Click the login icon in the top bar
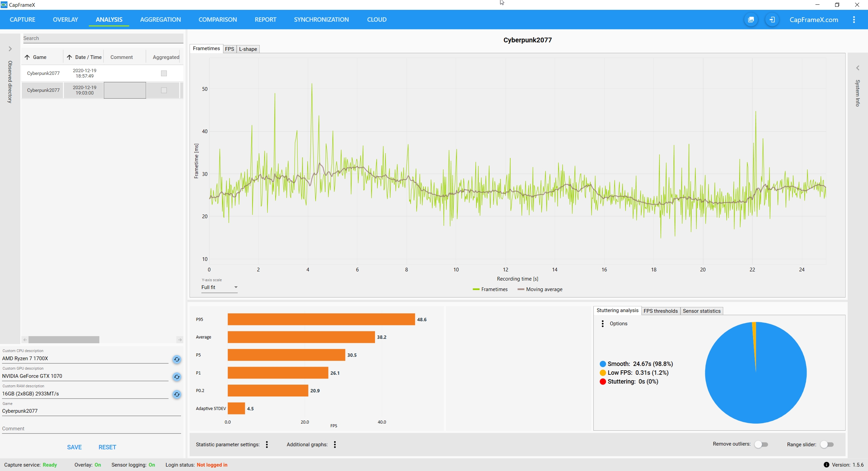Screen dimensions: 868x471 [x=772, y=20]
